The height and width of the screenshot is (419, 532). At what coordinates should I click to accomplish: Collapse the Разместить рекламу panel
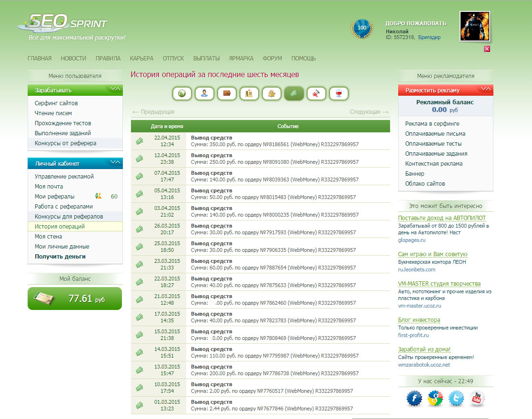pos(486,90)
